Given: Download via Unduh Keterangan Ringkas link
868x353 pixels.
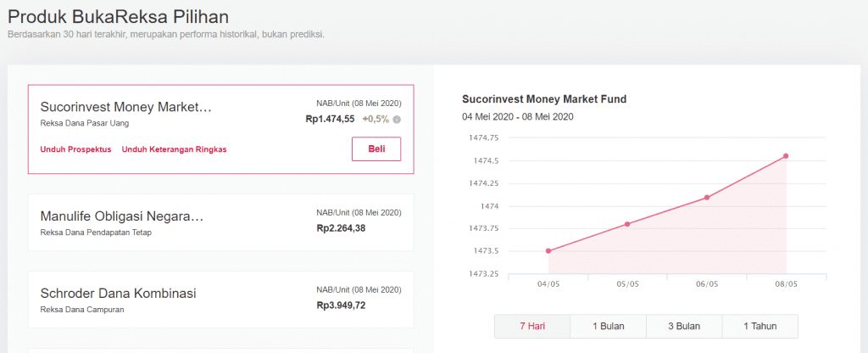Looking at the screenshot, I should (174, 149).
